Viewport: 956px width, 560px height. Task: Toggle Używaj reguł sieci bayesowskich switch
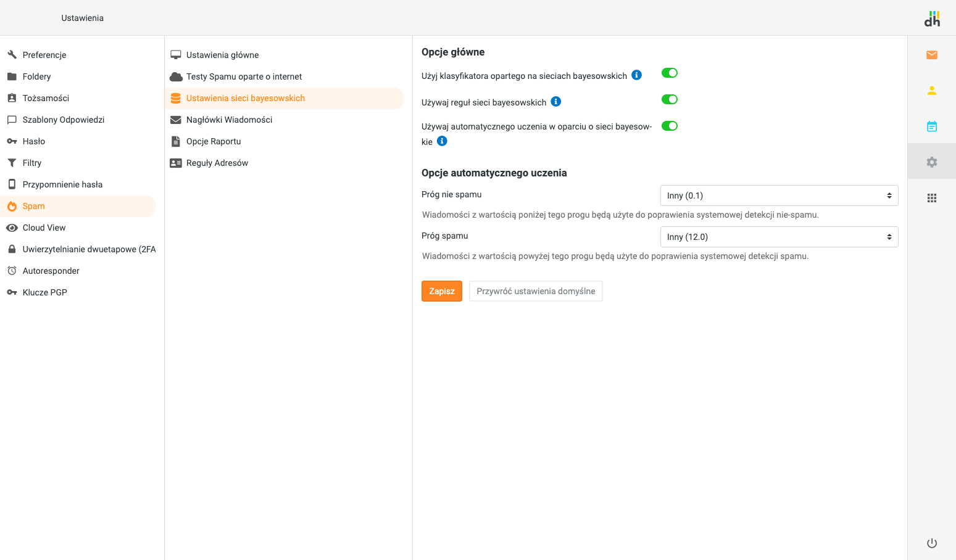pyautogui.click(x=670, y=99)
